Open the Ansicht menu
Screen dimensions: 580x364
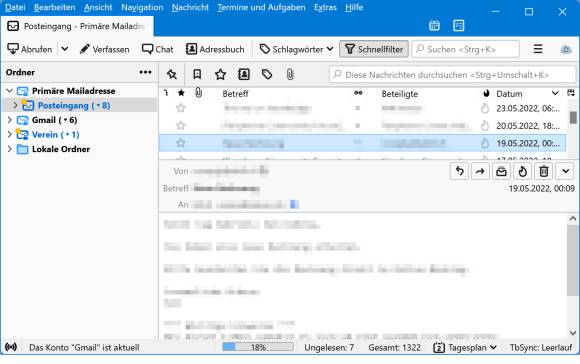98,7
